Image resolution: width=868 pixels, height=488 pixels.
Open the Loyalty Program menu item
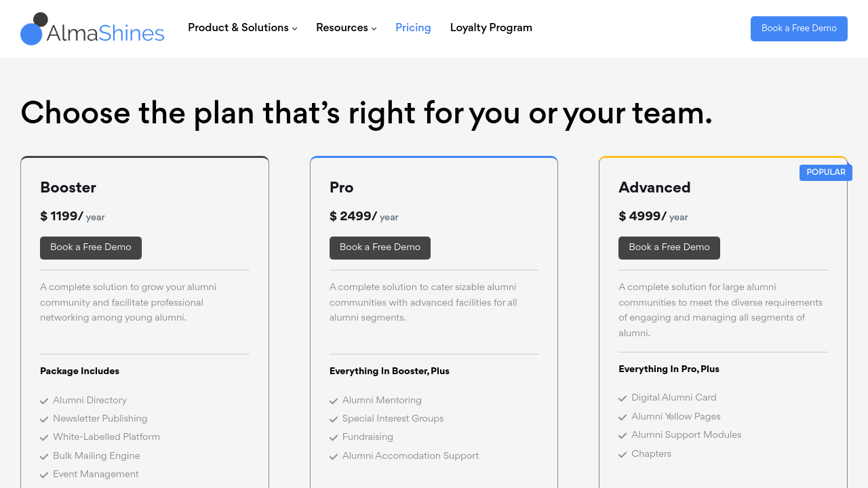(x=491, y=28)
